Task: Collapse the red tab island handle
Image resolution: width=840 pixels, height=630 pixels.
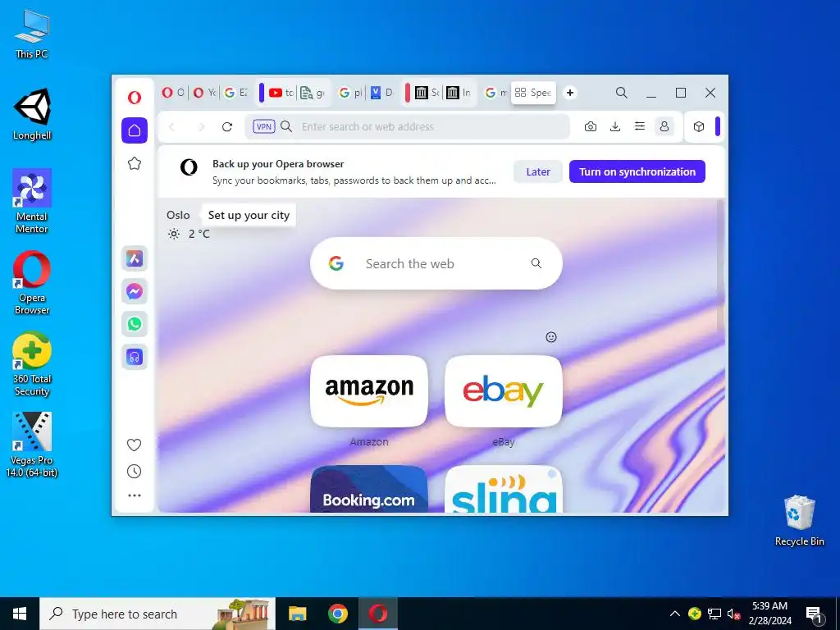Action: point(407,93)
